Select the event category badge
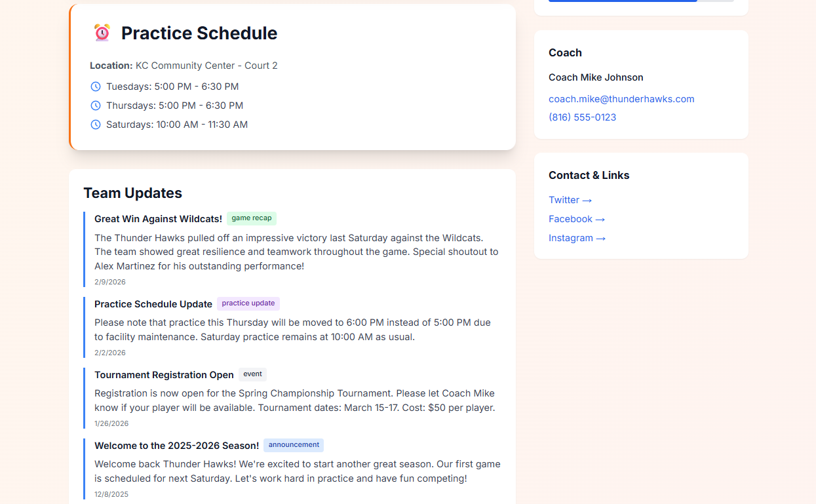 pos(252,374)
